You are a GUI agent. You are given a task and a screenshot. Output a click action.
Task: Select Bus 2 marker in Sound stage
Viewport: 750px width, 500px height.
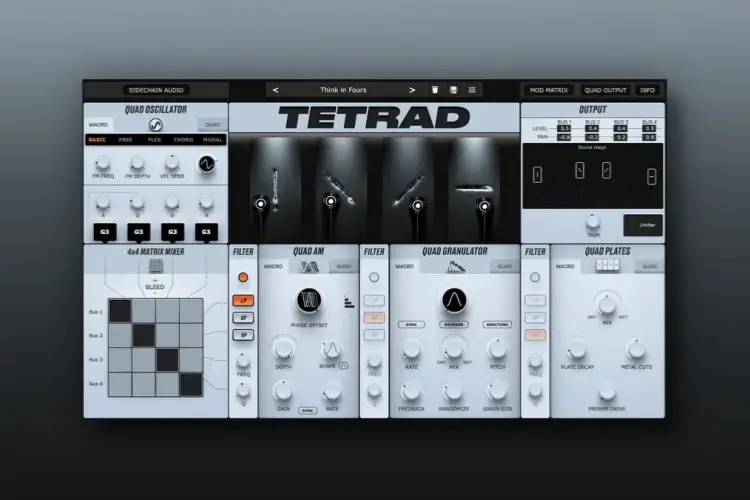(579, 170)
